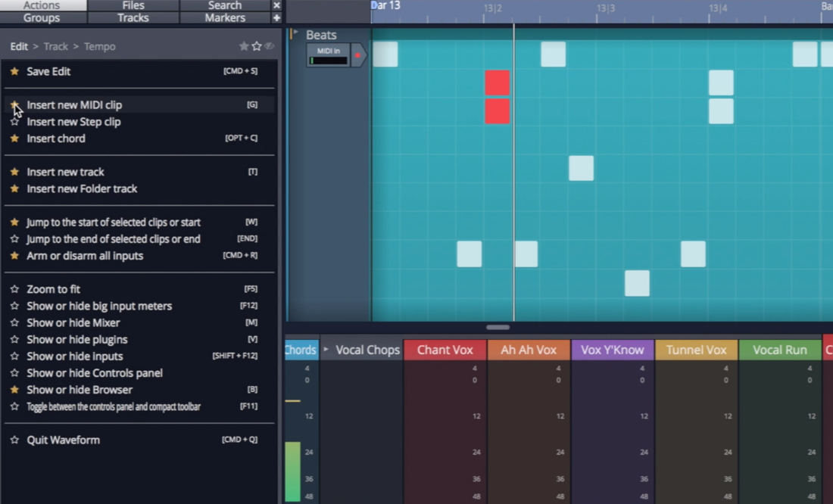Select the Chords mixer channel header
833x504 pixels.
pos(301,350)
